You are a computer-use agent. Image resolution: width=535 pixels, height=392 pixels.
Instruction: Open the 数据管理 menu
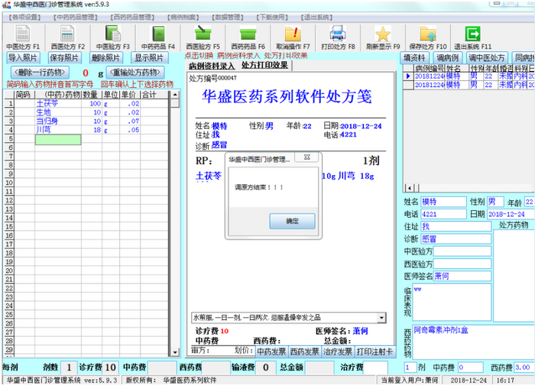pyautogui.click(x=228, y=17)
